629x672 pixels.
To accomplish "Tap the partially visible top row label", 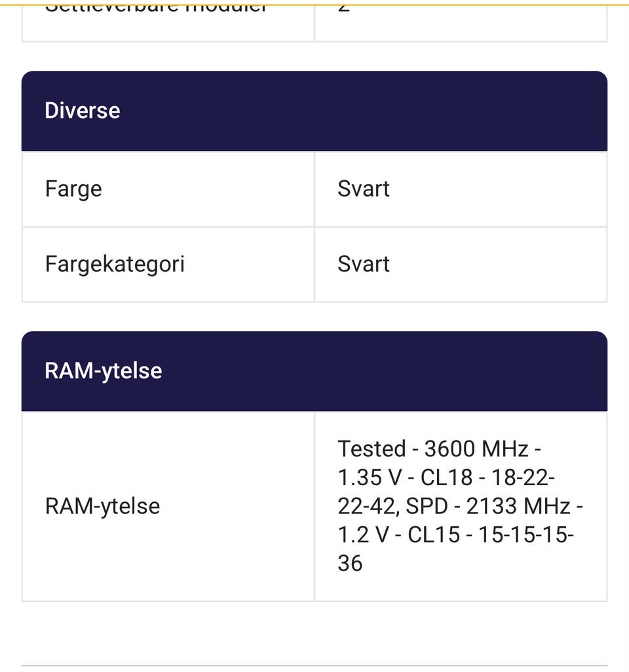I will pos(156,9).
